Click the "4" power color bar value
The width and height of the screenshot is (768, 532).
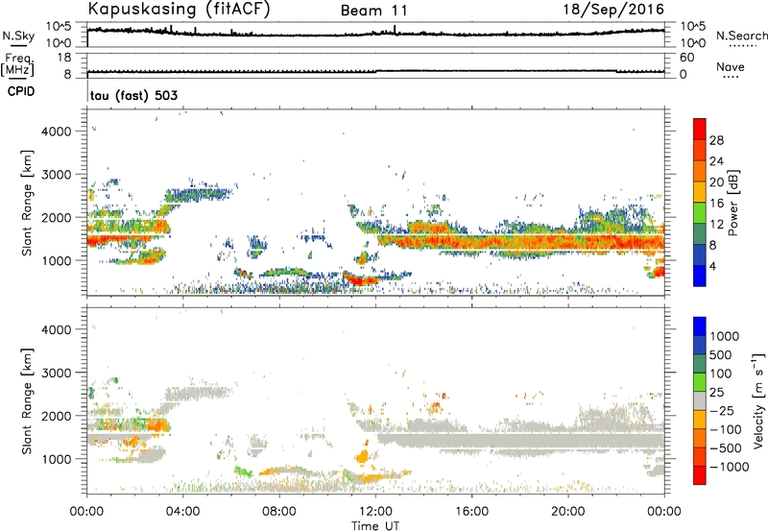tap(712, 266)
